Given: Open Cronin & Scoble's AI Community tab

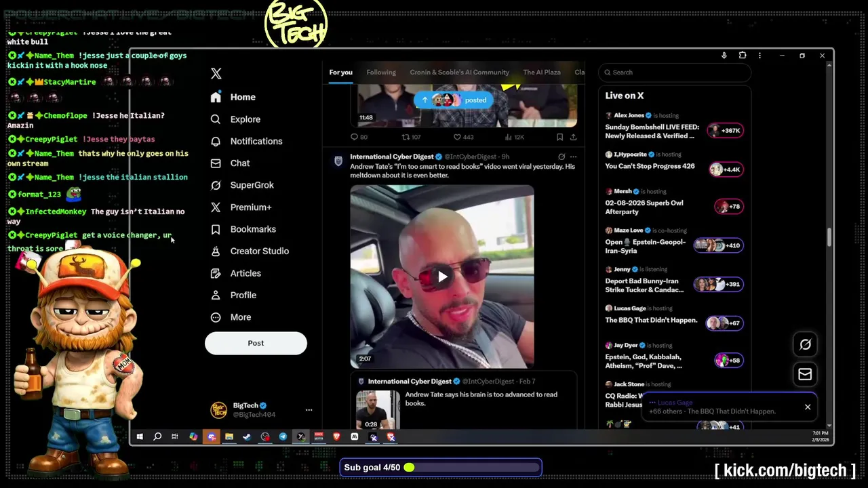Looking at the screenshot, I should tap(459, 73).
